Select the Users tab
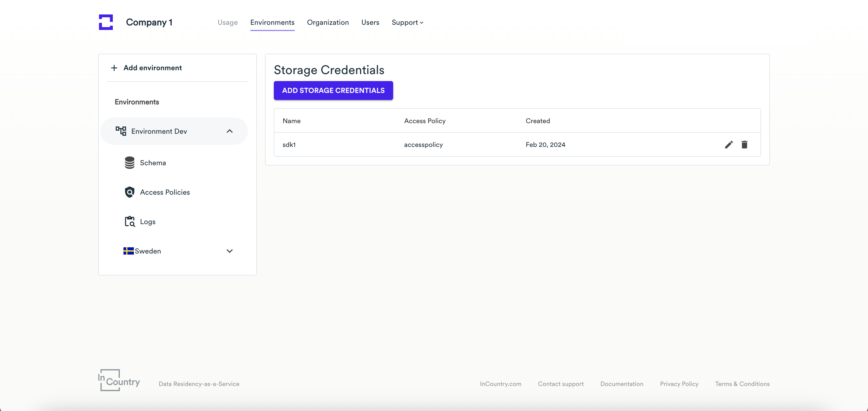Viewport: 868px width, 411px height. tap(370, 23)
